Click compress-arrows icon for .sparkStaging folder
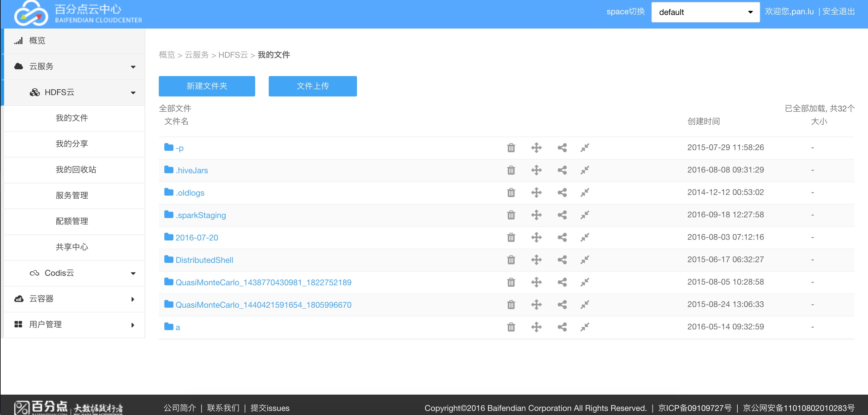The height and width of the screenshot is (415, 868). pyautogui.click(x=585, y=215)
